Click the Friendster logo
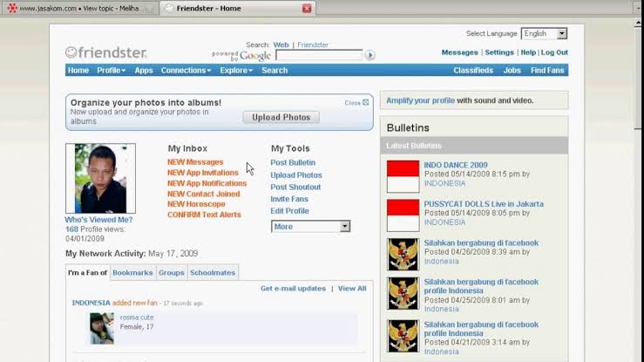The width and height of the screenshot is (644, 362). coord(106,52)
